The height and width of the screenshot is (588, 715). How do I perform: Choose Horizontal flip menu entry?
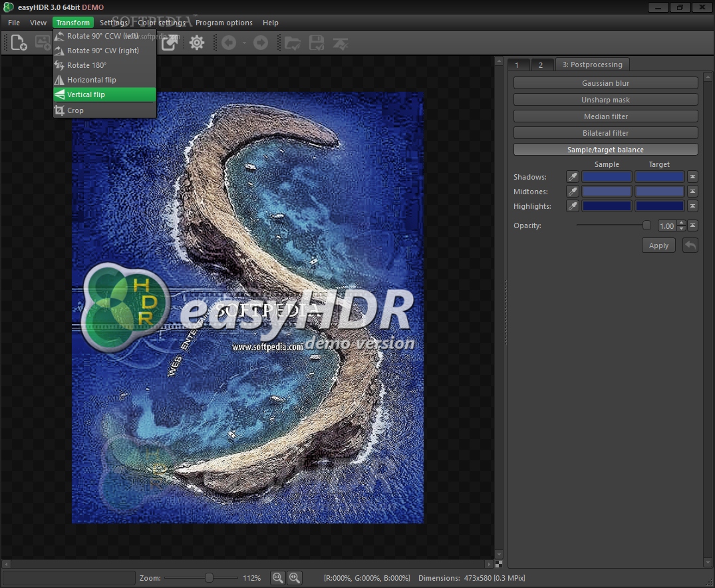coord(105,80)
